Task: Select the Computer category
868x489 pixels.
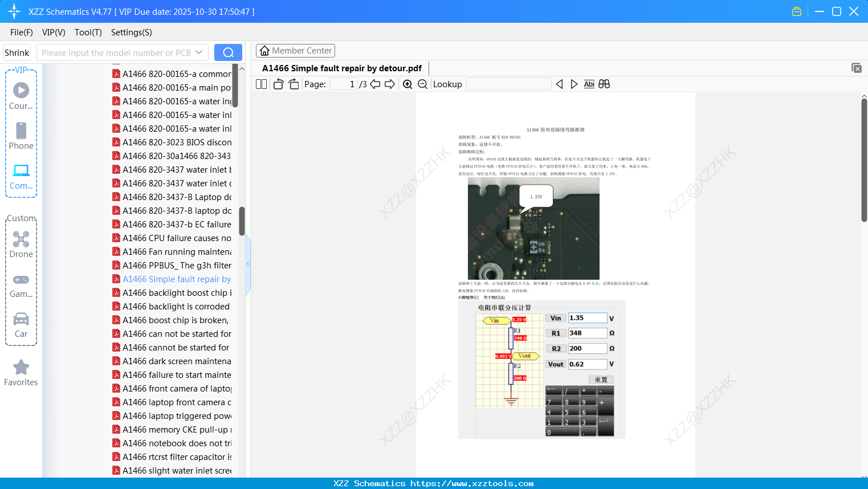Action: click(x=21, y=177)
